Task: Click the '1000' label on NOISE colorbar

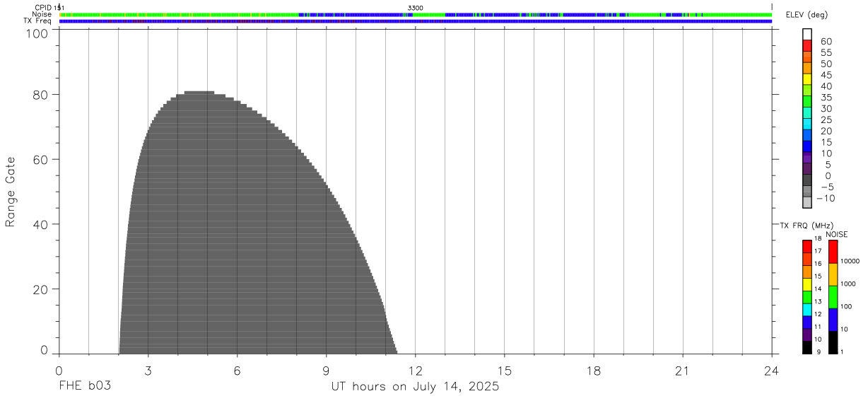Action: [x=850, y=284]
